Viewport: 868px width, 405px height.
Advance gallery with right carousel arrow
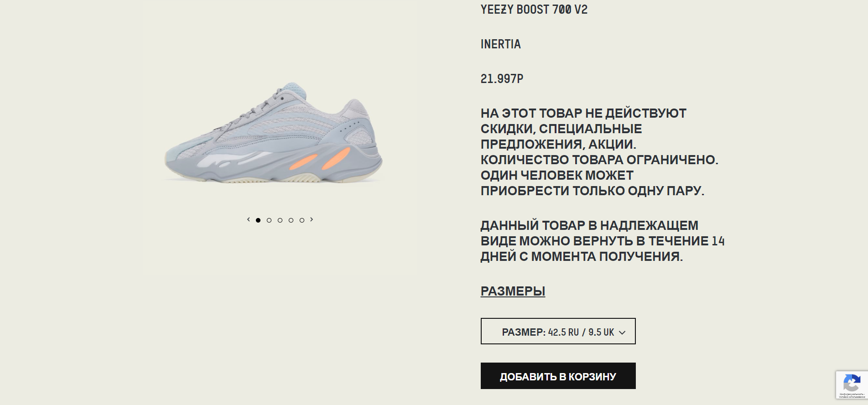(x=312, y=220)
